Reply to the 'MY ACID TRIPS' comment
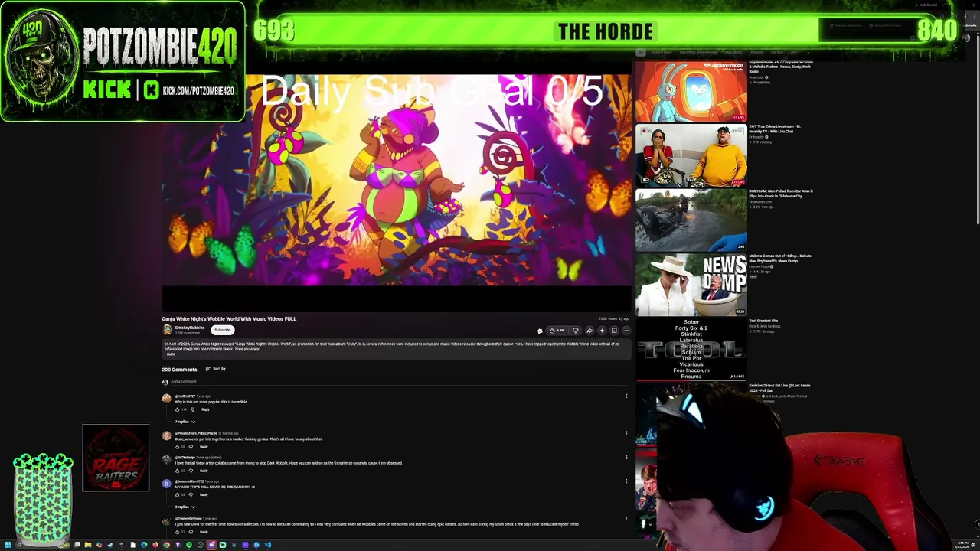The image size is (980, 551). coord(204,494)
